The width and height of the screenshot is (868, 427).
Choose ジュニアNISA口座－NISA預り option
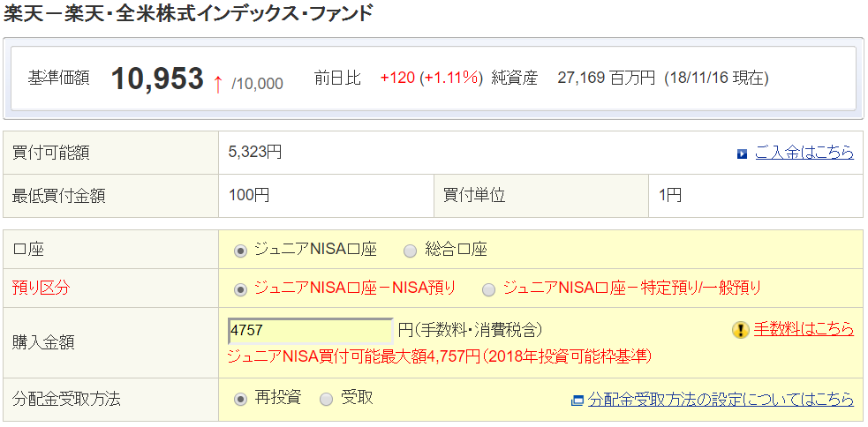[240, 290]
